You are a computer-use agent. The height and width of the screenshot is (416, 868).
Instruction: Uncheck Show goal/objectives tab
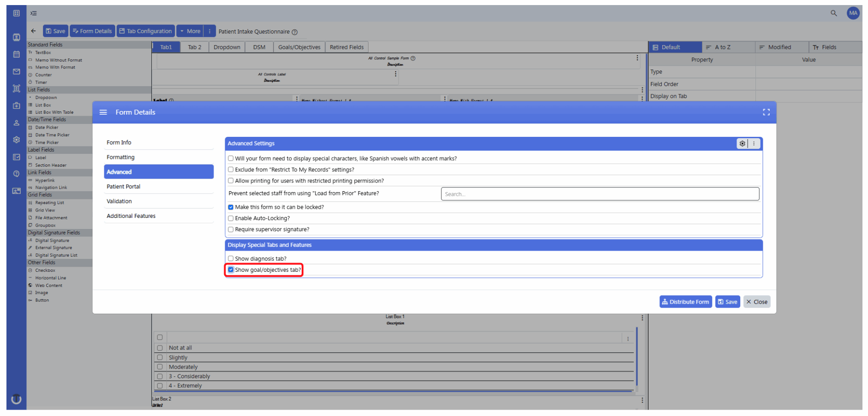[231, 270]
